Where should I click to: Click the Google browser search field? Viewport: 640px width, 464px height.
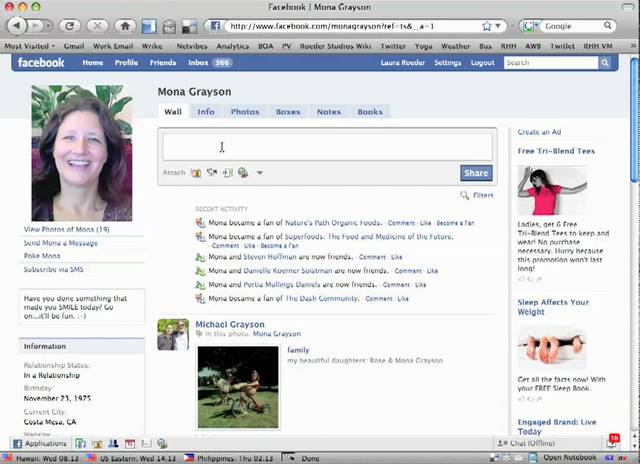(573, 26)
